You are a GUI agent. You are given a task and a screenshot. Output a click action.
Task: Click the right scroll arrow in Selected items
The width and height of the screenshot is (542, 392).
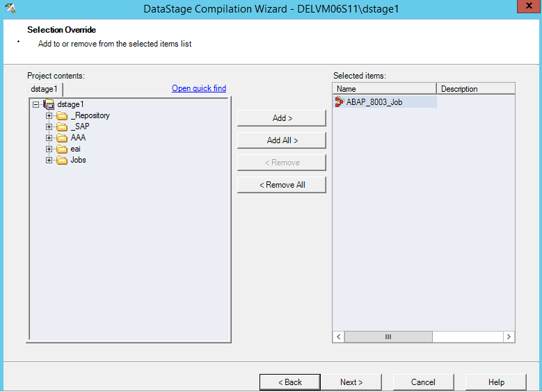509,336
